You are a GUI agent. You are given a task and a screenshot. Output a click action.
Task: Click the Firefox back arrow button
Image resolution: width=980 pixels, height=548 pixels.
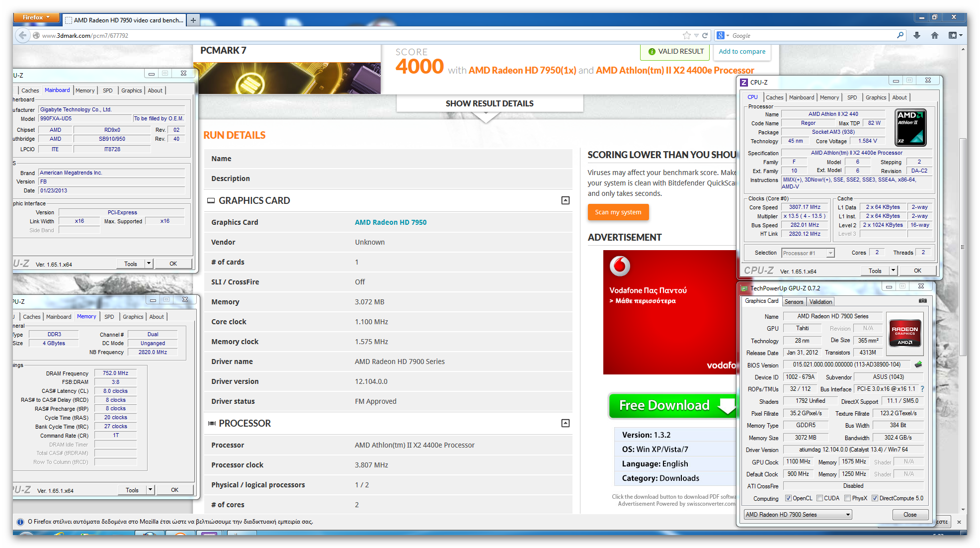[x=22, y=35]
